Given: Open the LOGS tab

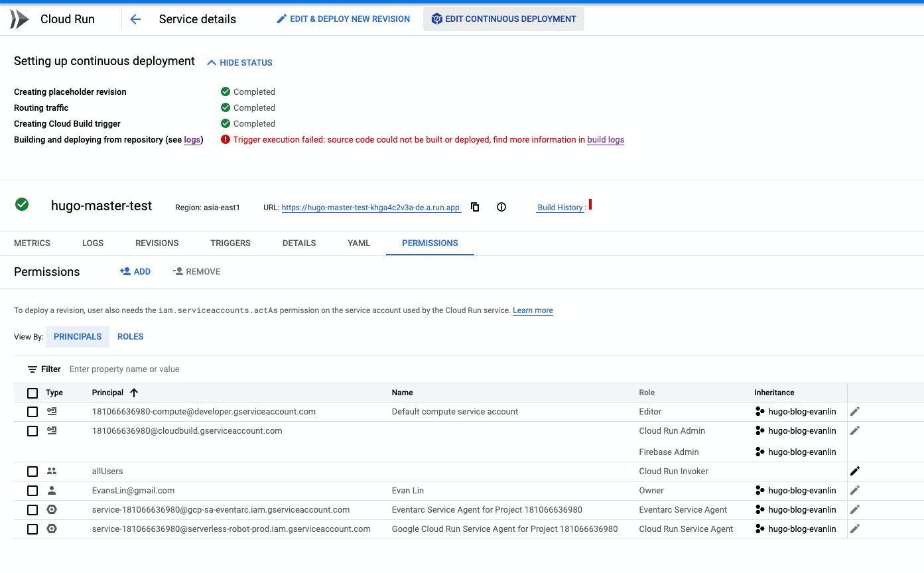Looking at the screenshot, I should click(93, 243).
